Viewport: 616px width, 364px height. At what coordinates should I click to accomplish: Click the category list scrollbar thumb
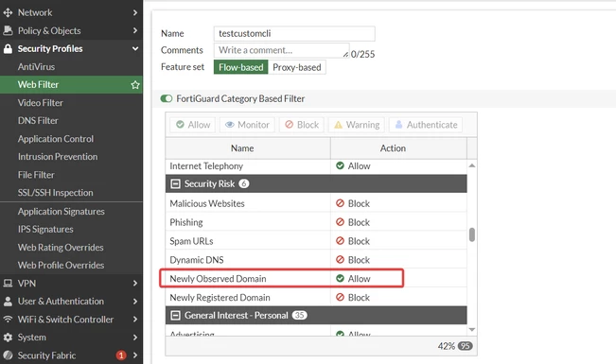click(x=472, y=234)
